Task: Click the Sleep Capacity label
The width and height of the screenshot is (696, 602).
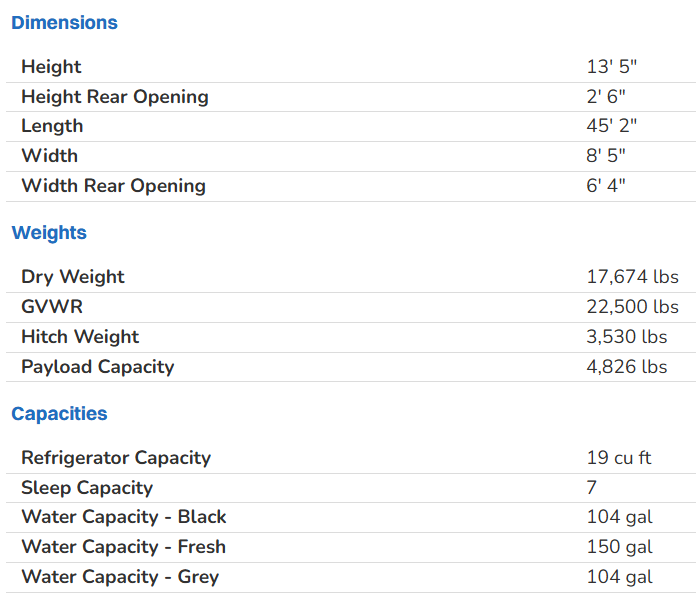Action: [87, 487]
